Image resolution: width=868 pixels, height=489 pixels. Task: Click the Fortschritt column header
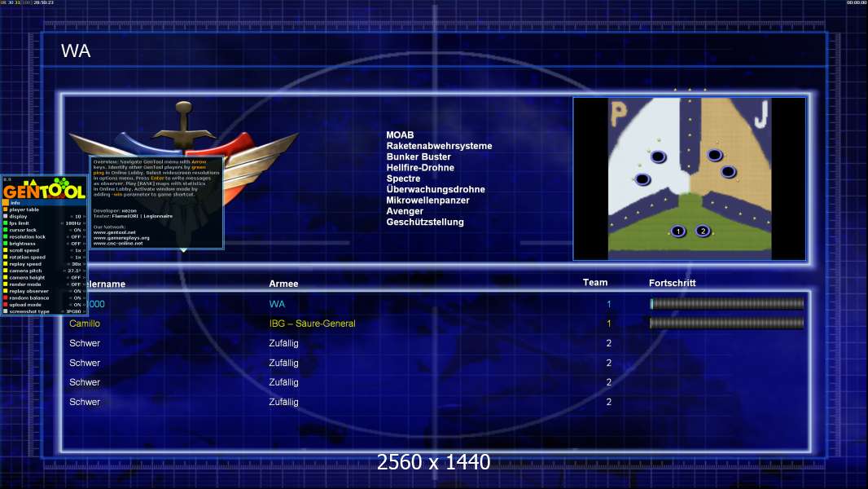[672, 283]
